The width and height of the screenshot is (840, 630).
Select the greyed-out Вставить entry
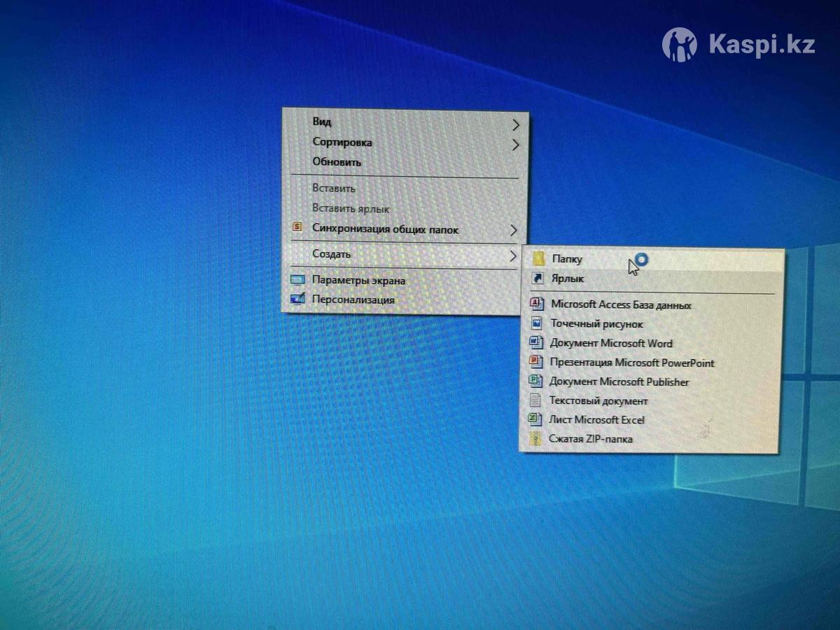coord(334,188)
